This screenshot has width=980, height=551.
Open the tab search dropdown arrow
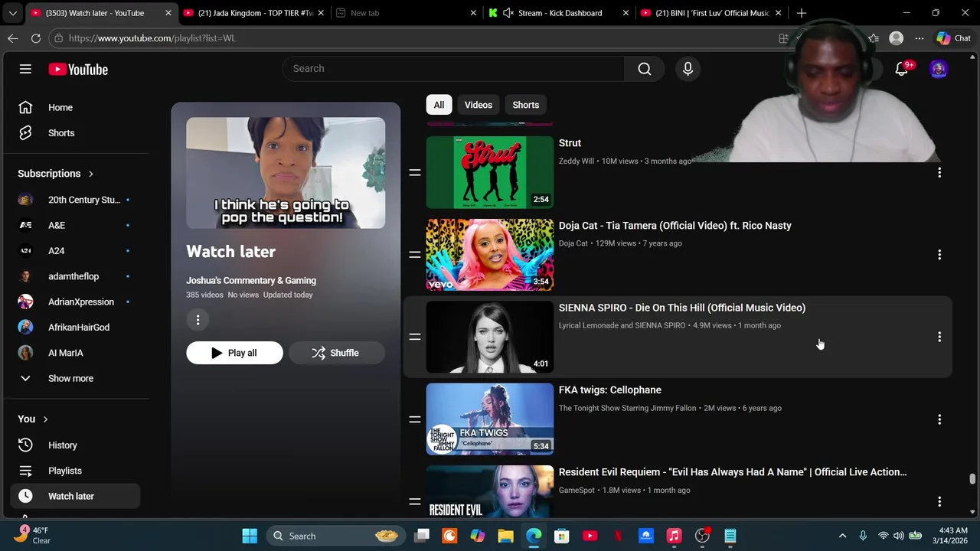pos(12,13)
